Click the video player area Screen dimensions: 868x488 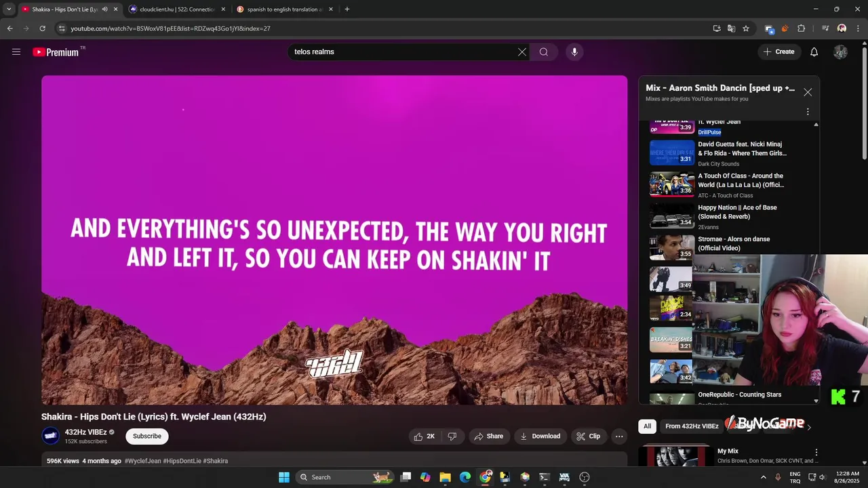click(334, 240)
